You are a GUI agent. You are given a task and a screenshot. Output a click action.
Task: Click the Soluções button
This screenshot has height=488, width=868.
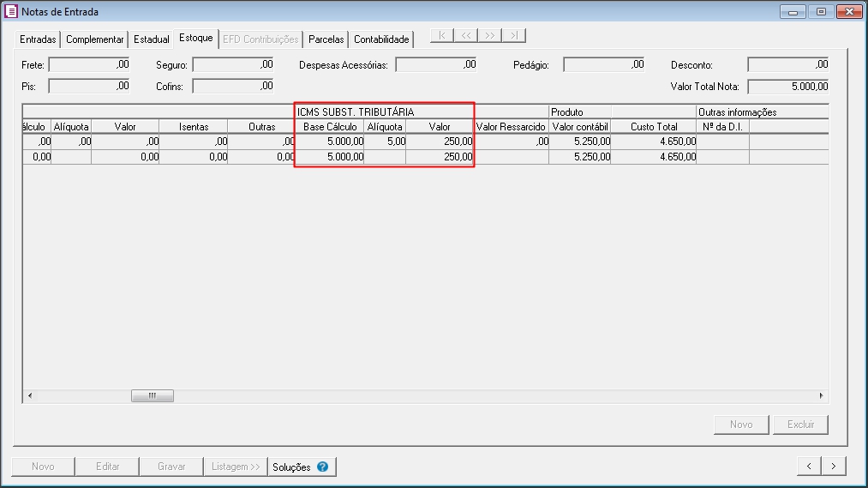click(x=291, y=467)
